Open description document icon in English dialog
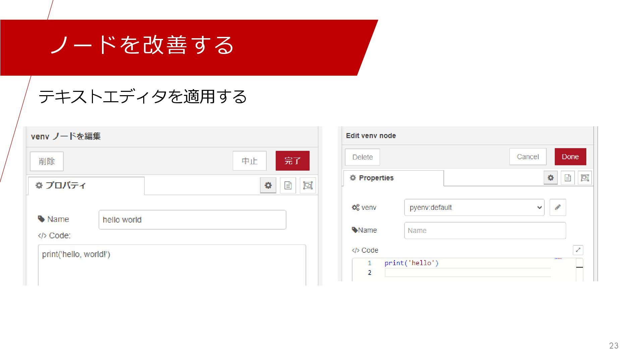644x362 pixels. [568, 178]
